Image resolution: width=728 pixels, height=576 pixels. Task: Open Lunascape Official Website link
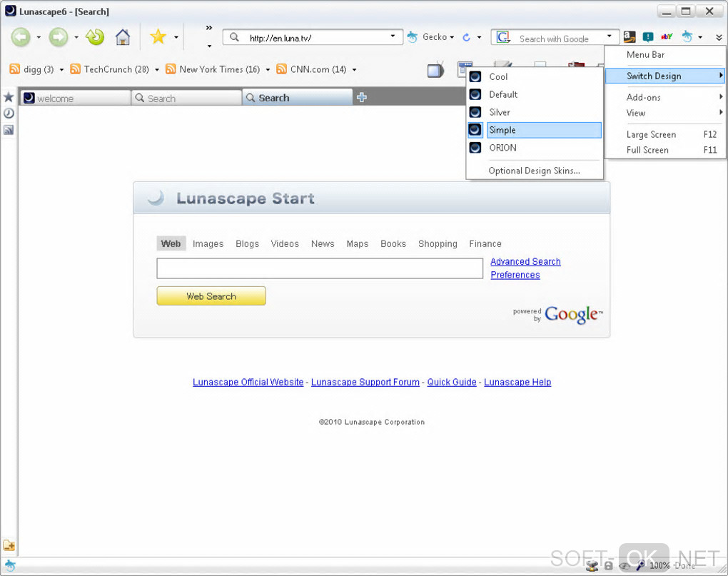248,382
